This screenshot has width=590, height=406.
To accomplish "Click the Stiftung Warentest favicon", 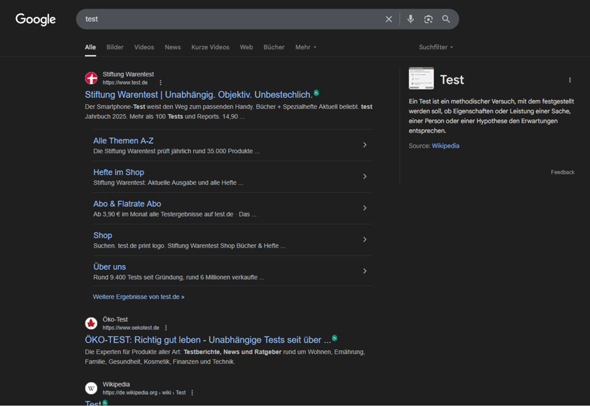I will coord(91,78).
